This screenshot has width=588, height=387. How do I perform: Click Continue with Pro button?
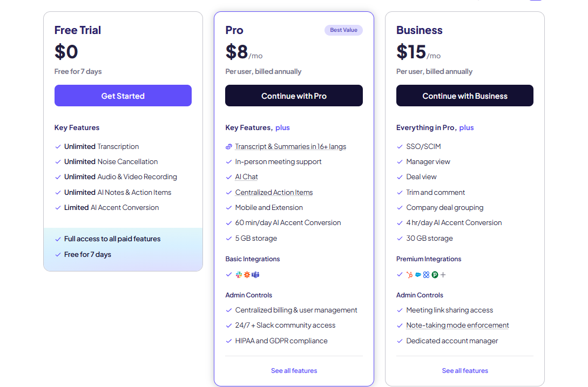pyautogui.click(x=294, y=96)
